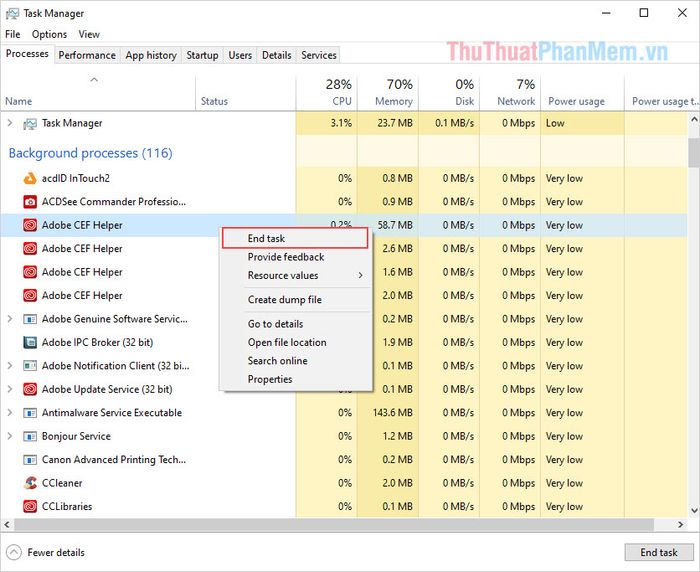
Task: Switch to the Details tab
Action: tap(276, 55)
